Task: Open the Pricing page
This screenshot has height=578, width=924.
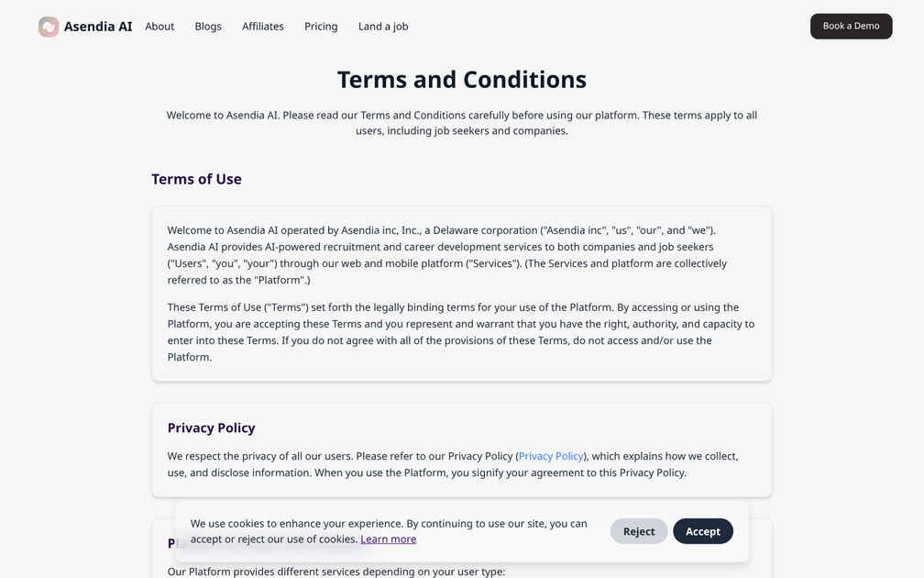Action: click(x=321, y=26)
